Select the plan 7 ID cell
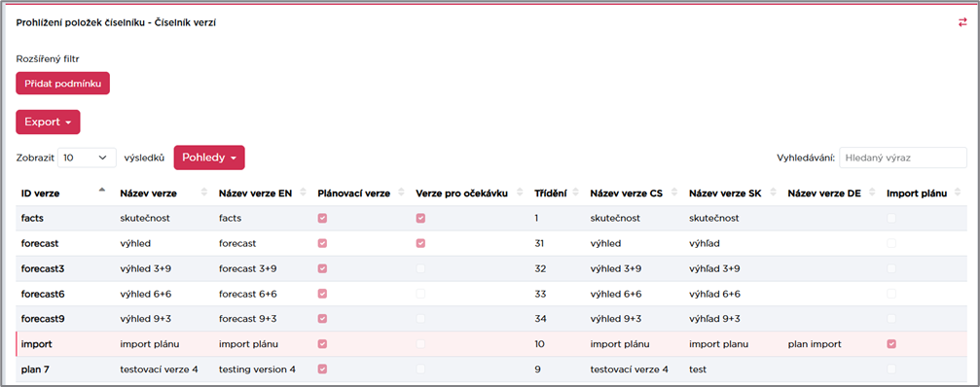The image size is (980, 387). (x=35, y=369)
